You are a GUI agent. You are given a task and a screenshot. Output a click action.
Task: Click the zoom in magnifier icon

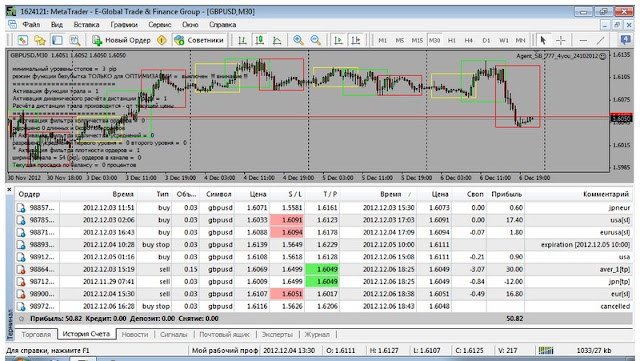coord(298,40)
